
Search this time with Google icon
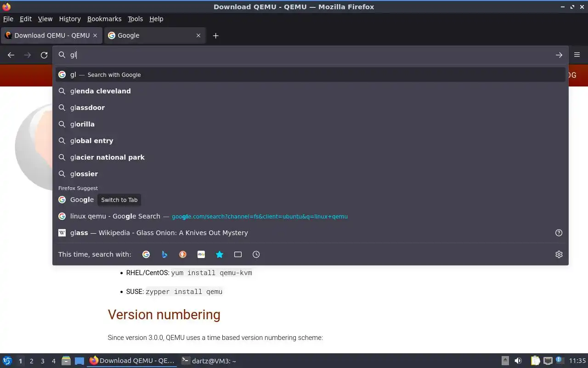pos(146,254)
